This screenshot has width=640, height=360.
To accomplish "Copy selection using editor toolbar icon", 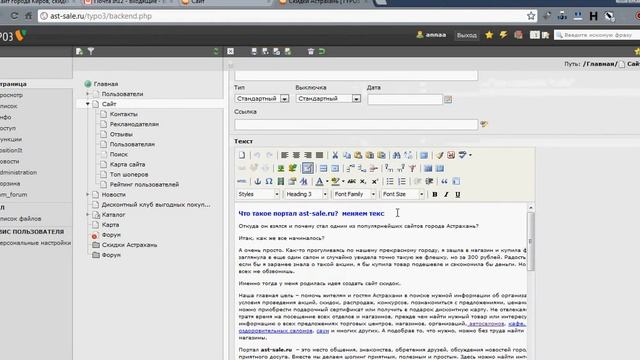I will pos(347,155).
